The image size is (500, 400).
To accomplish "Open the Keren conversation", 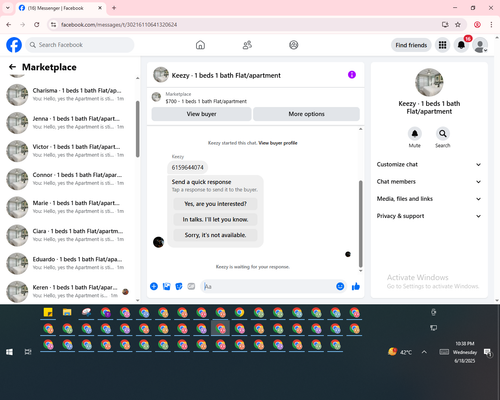I will (x=68, y=291).
